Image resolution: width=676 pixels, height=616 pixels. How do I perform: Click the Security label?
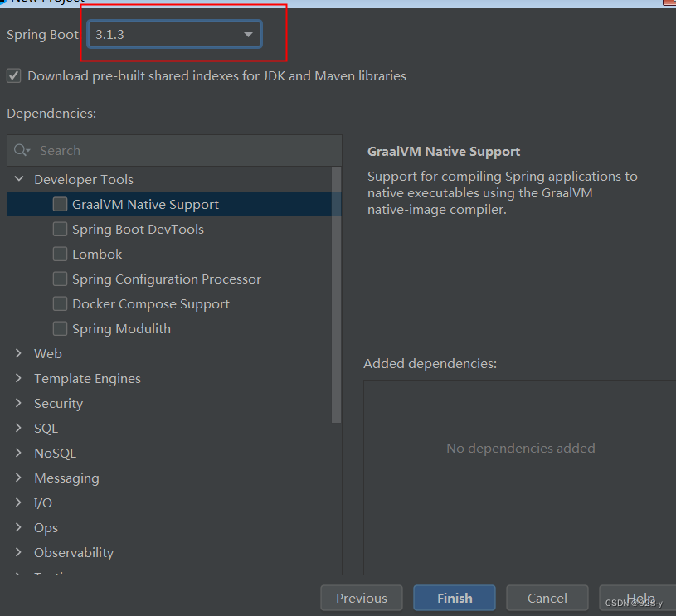coord(59,404)
